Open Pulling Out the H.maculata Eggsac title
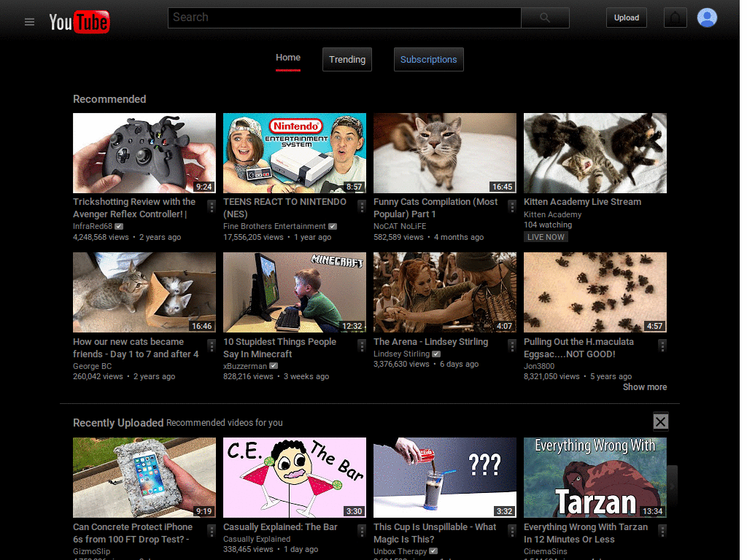Screen dimensions: 747x560 click(578, 348)
